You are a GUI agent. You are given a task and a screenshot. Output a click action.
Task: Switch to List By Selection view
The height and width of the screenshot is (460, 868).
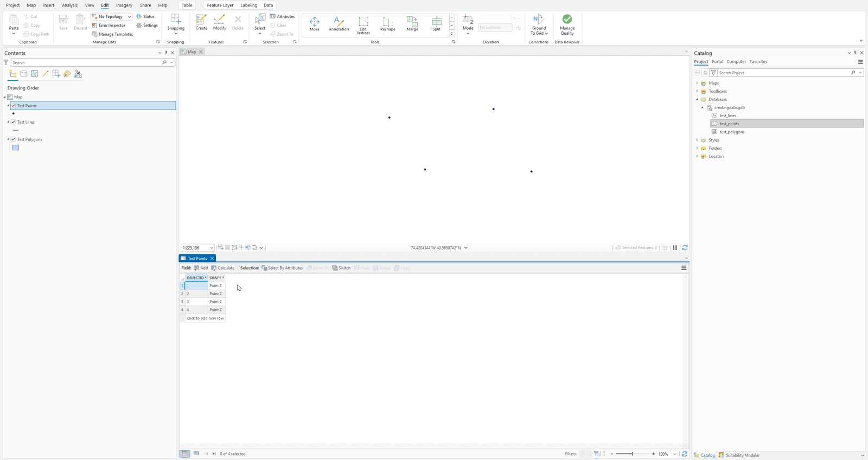pyautogui.click(x=34, y=74)
